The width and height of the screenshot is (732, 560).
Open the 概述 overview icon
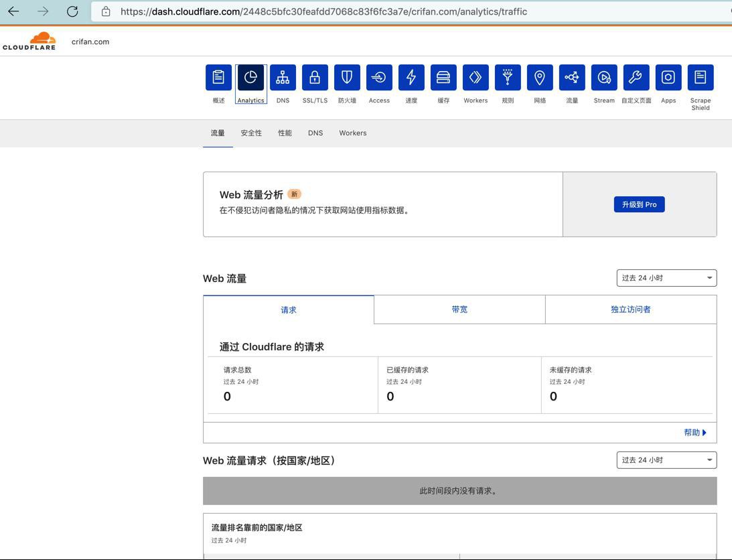coord(218,78)
